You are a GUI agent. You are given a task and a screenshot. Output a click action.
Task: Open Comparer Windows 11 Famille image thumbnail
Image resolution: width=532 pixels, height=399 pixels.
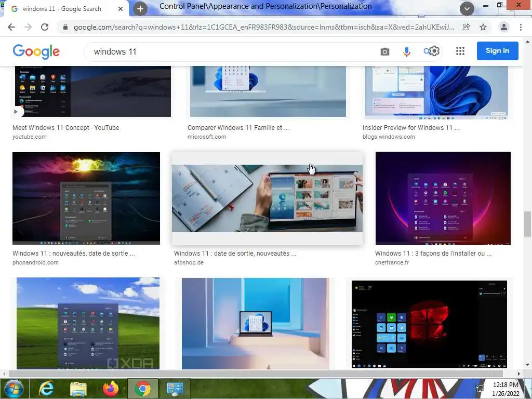click(x=268, y=91)
